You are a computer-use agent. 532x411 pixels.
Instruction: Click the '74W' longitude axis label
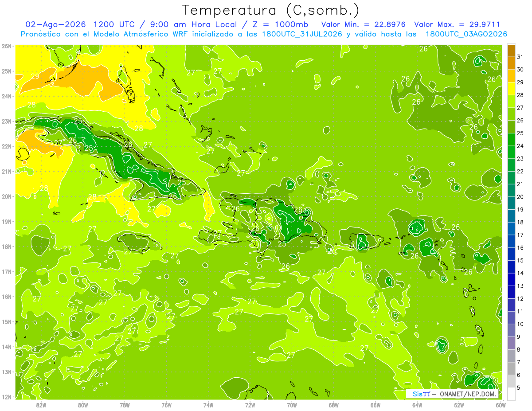pos(208,405)
